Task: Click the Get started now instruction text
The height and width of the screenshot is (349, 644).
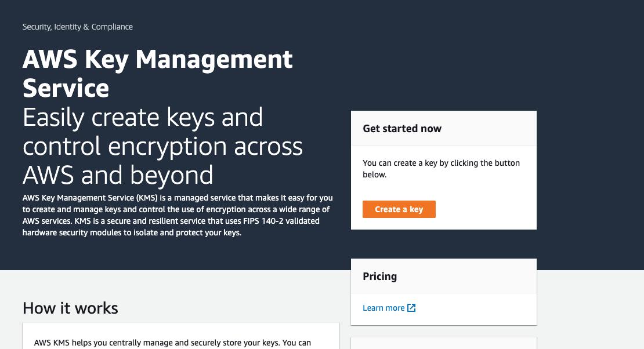Action: pos(441,169)
